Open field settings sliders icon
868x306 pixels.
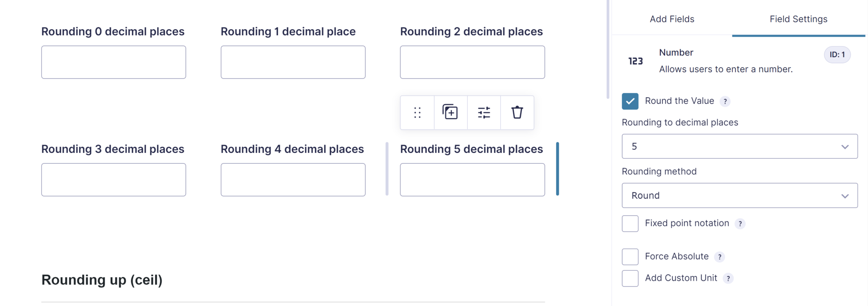click(x=484, y=112)
